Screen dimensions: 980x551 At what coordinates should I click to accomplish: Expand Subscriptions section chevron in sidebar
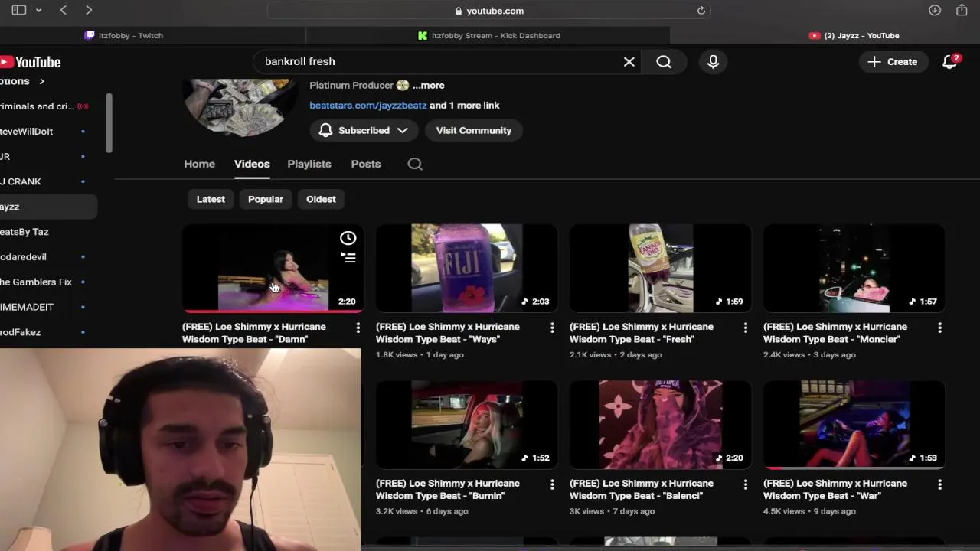coord(42,81)
